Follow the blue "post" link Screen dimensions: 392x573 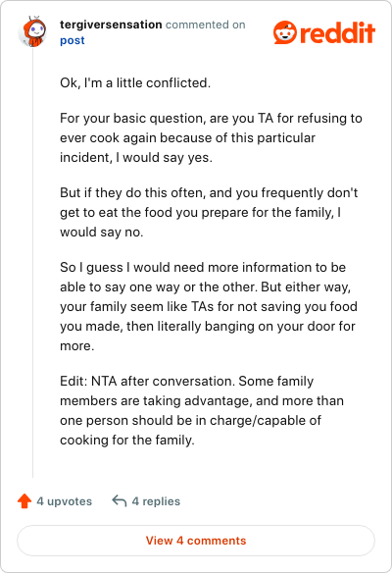point(73,40)
